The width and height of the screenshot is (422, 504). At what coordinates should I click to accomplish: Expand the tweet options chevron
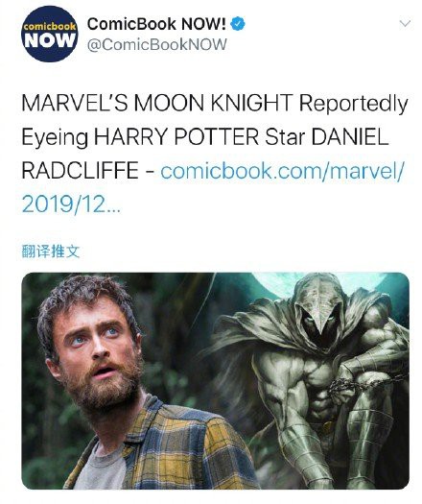click(405, 23)
